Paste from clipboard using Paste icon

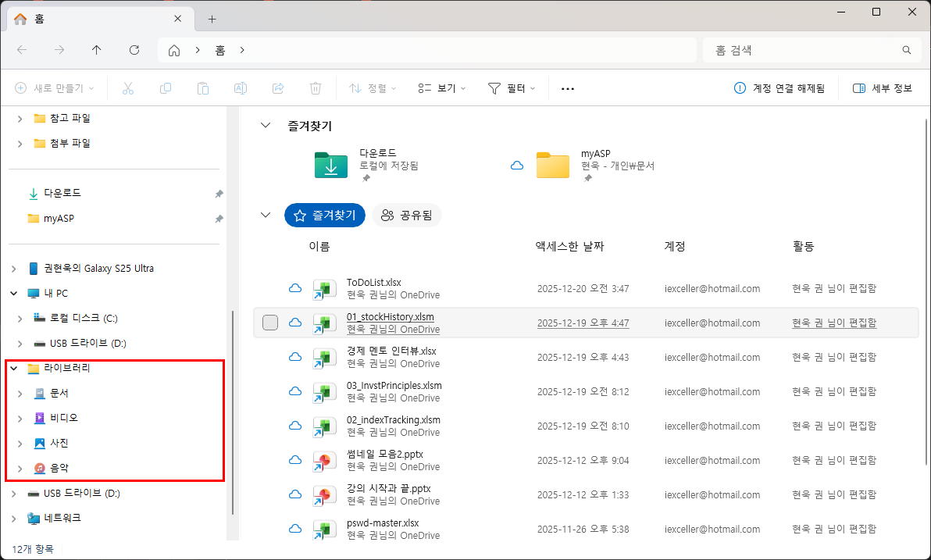202,87
